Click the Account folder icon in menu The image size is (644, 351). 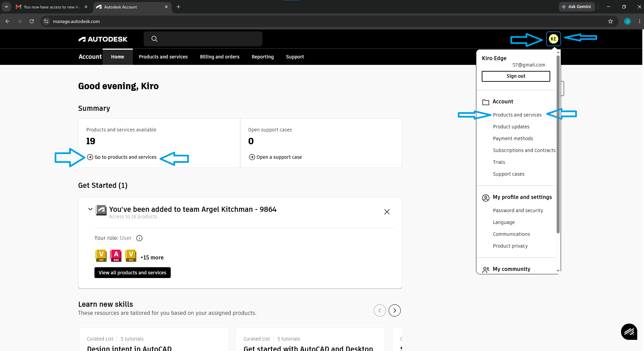pos(486,102)
